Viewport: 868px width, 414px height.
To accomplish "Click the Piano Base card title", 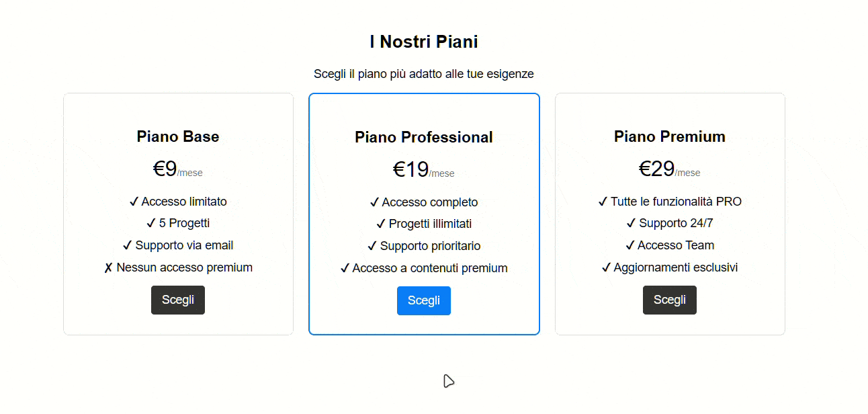I will 177,136.
